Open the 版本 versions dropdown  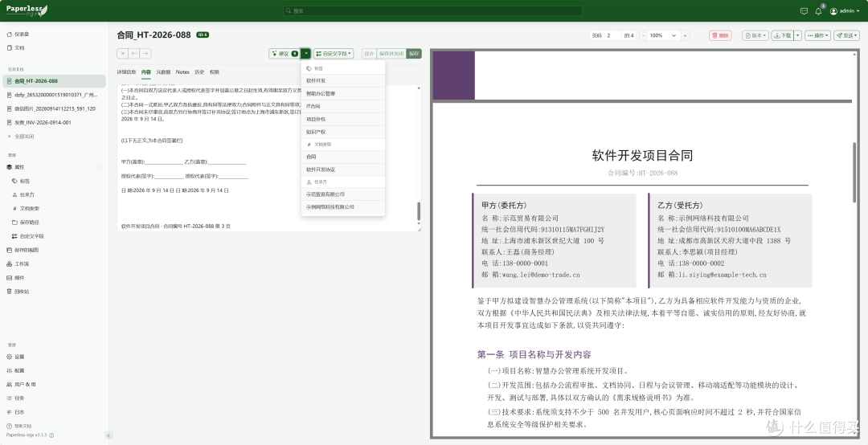tap(755, 35)
